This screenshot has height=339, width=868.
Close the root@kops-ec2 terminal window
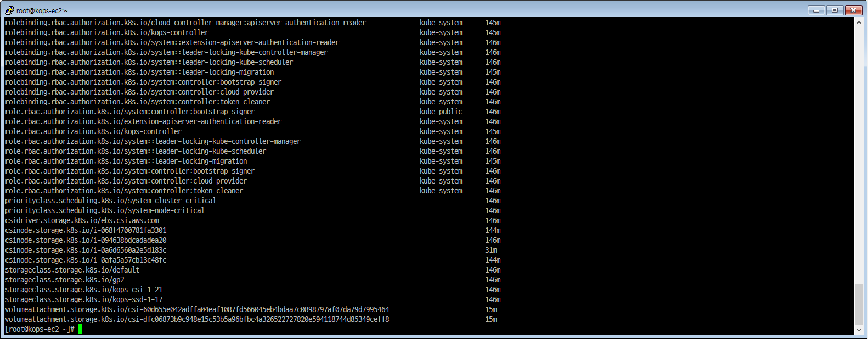[x=854, y=10]
